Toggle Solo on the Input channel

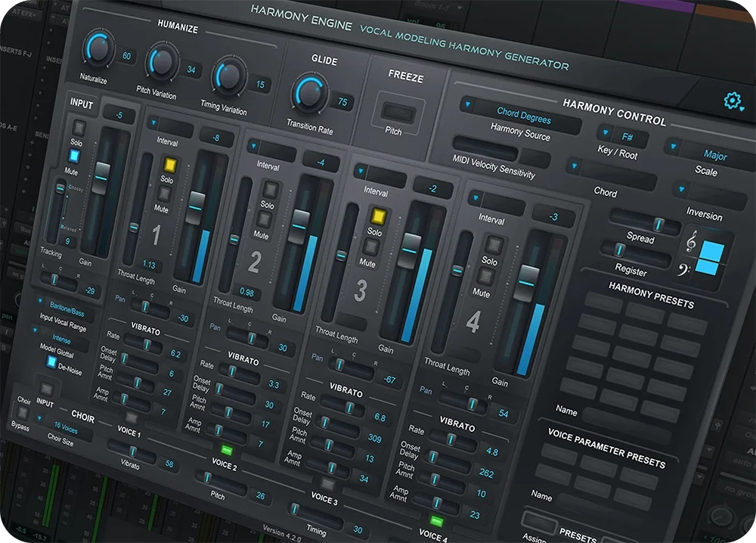[79, 128]
